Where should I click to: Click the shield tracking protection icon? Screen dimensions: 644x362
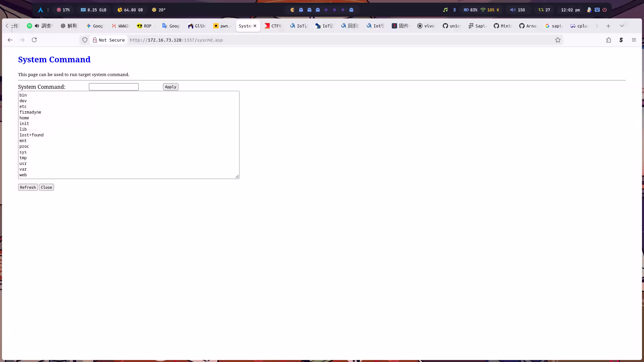tap(85, 40)
